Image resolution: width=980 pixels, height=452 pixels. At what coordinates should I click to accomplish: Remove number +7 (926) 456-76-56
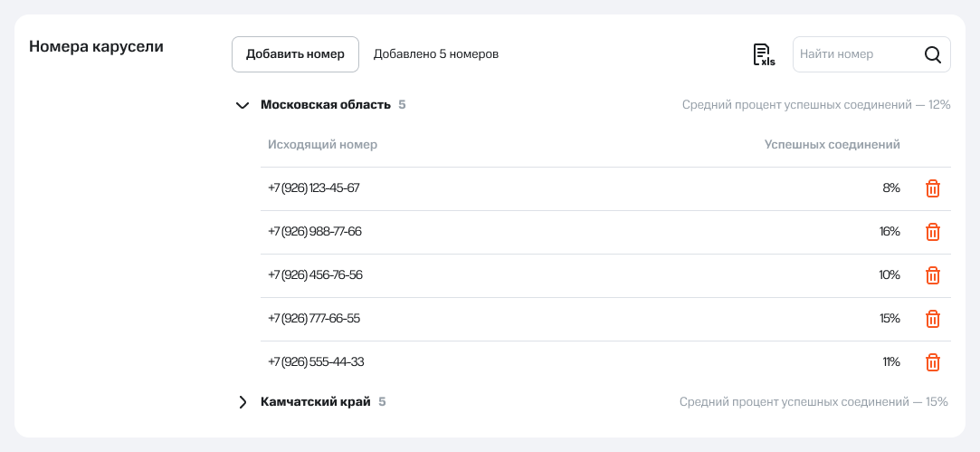933,275
